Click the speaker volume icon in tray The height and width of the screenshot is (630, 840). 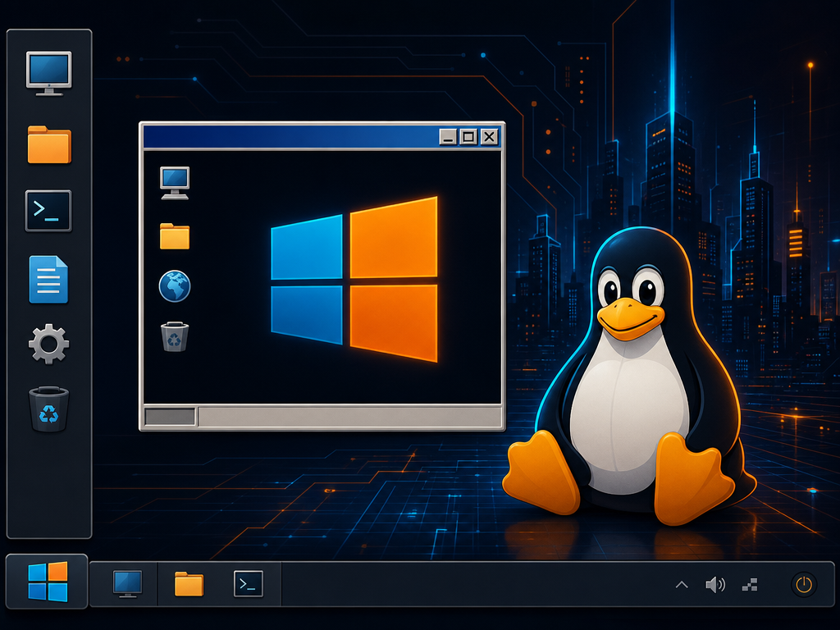(715, 584)
